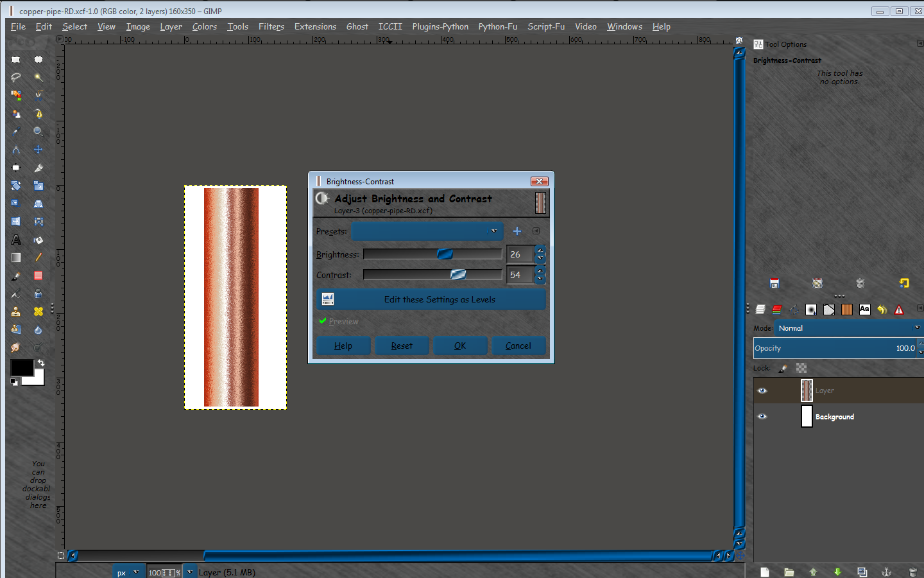Click the Help button in dialog
The width and height of the screenshot is (924, 578).
click(x=343, y=346)
